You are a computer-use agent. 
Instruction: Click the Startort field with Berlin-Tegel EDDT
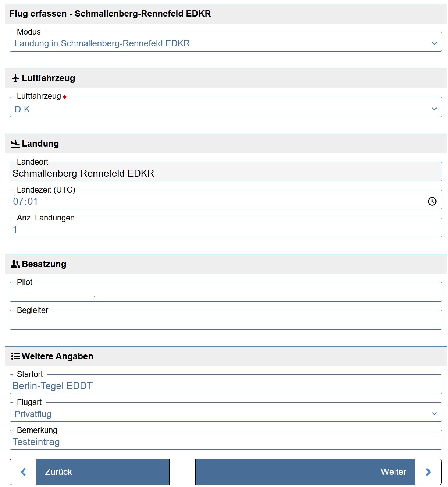point(225,386)
